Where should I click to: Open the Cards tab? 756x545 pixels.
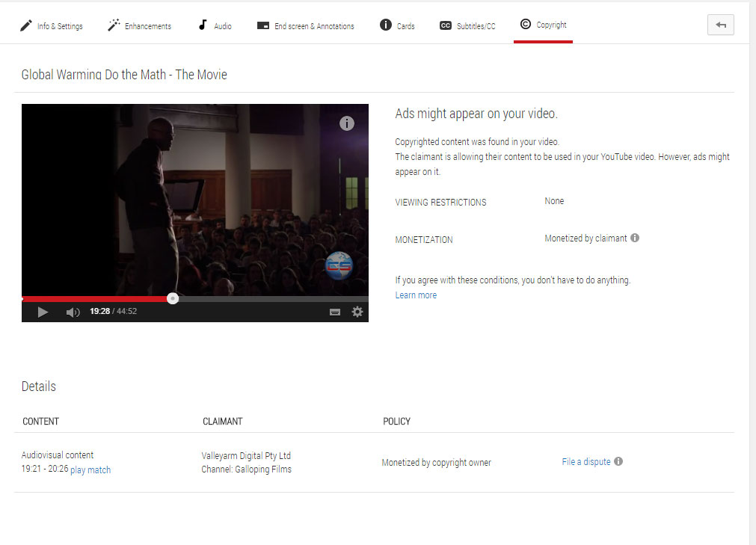(397, 26)
